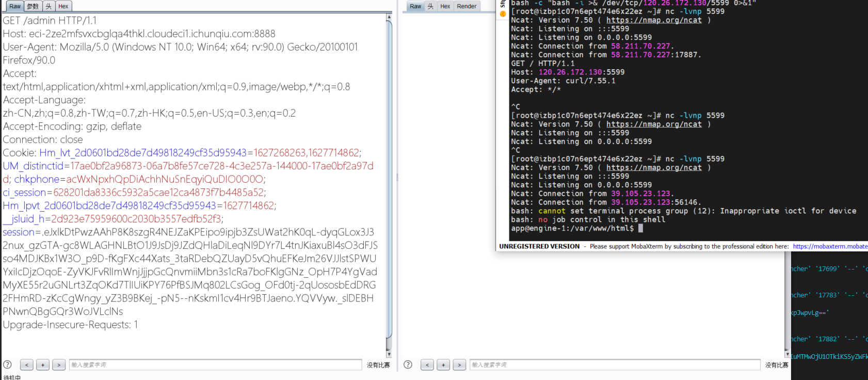Focus the search field under request panel

pos(215,365)
